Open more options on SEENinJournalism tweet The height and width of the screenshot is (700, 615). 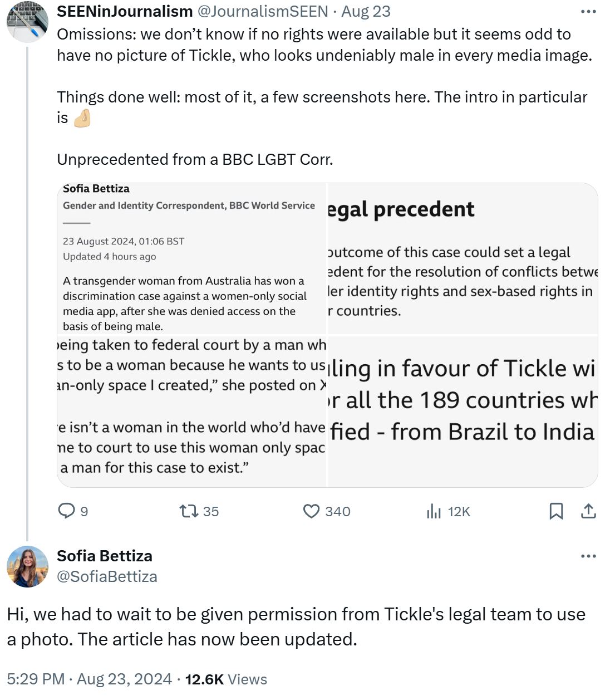[x=588, y=11]
